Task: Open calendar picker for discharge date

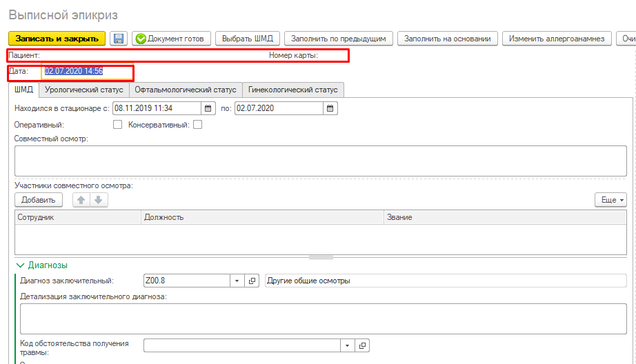Action: tap(330, 108)
